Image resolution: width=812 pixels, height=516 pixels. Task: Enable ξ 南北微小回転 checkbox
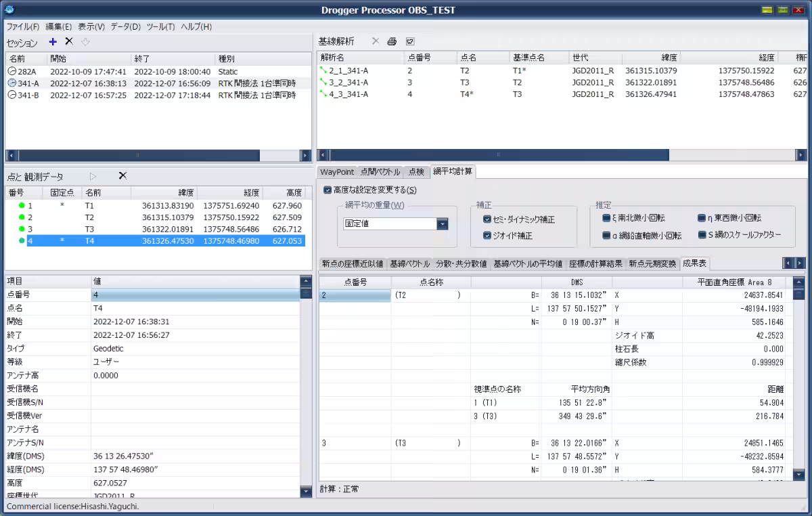coord(606,218)
